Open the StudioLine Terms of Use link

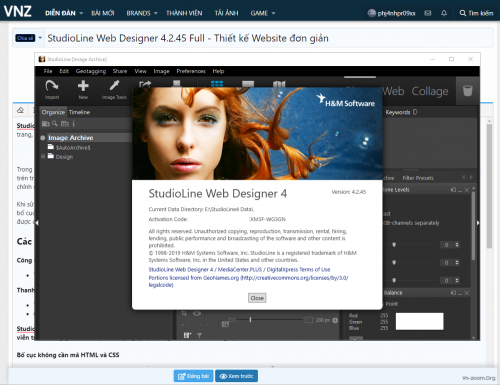tap(239, 269)
